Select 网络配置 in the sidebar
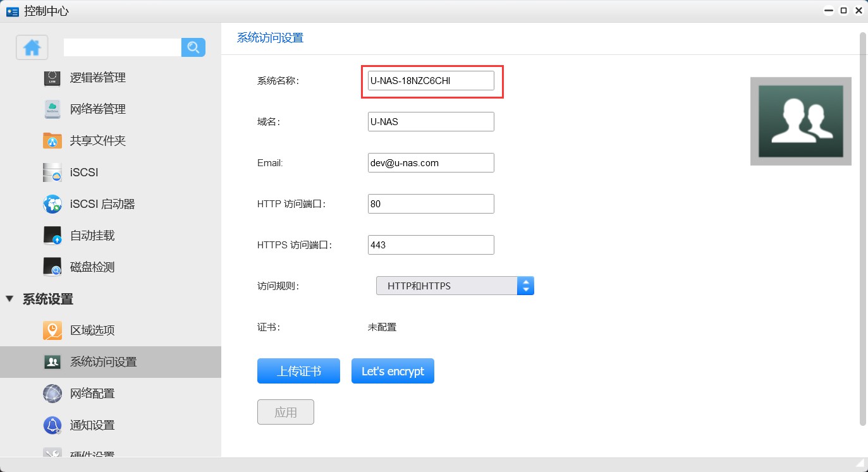Viewport: 868px width, 472px height. click(92, 394)
